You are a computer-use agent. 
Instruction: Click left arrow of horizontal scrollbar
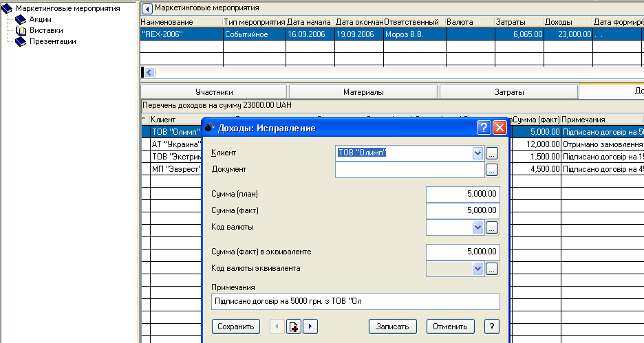pos(149,72)
